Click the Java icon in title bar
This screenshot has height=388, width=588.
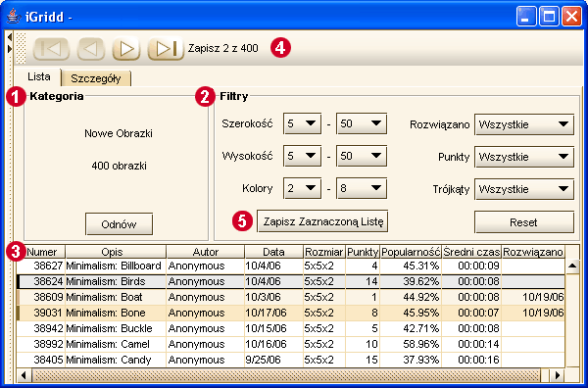[14, 17]
